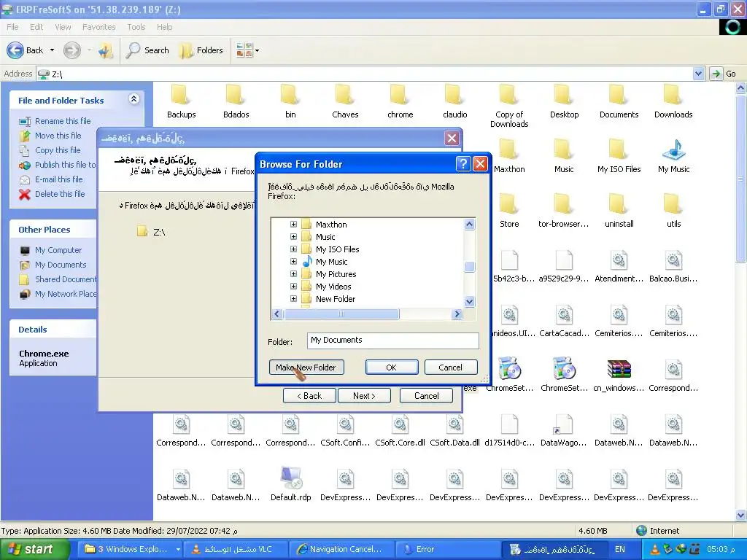Viewport: 747px width, 560px height.
Task: Select New Folder in folder tree
Action: [x=336, y=299]
